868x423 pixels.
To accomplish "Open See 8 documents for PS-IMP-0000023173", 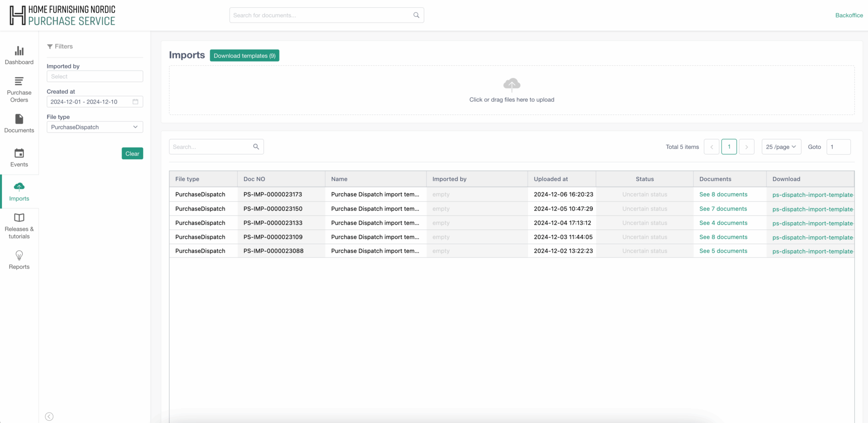I will tap(723, 195).
